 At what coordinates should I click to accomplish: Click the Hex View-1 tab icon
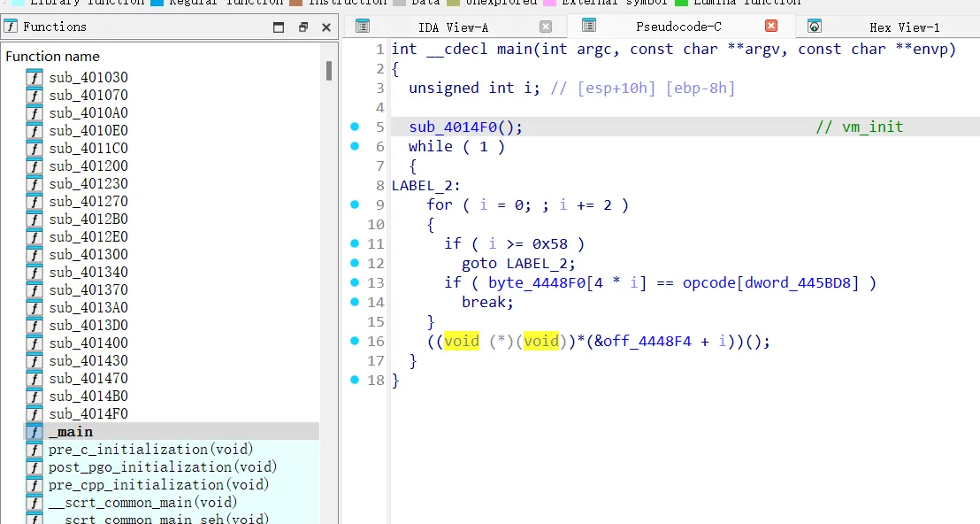pos(814,27)
